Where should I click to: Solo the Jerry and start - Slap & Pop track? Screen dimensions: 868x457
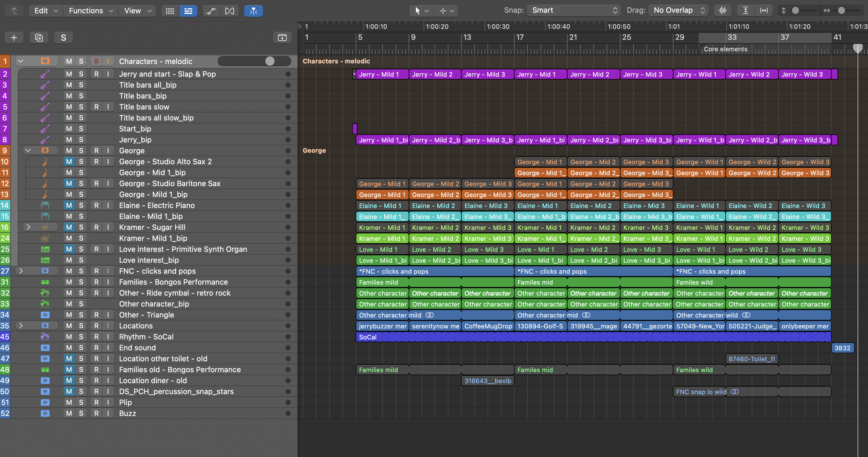click(81, 74)
